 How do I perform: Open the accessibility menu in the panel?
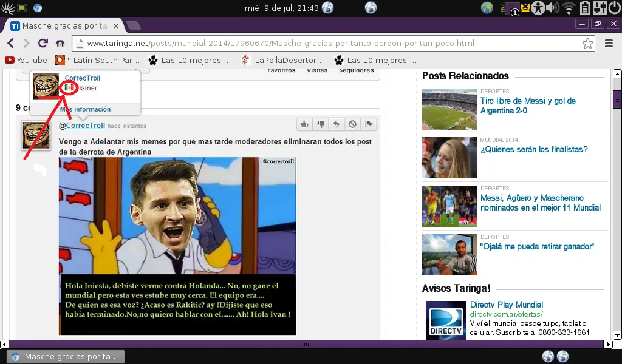point(538,8)
